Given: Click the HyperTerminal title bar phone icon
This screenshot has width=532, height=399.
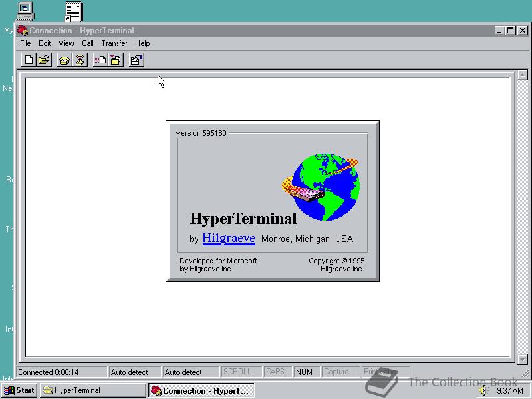Looking at the screenshot, I should click(23, 31).
